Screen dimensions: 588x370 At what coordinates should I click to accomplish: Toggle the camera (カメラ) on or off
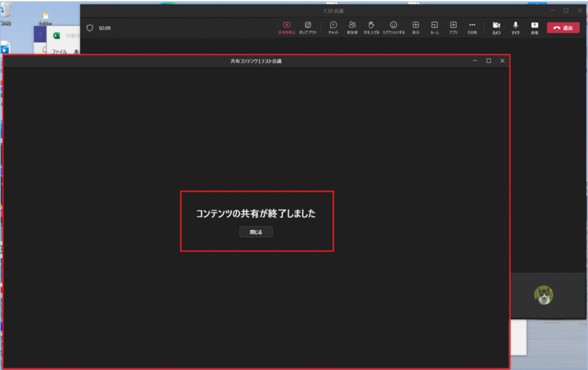coord(496,26)
